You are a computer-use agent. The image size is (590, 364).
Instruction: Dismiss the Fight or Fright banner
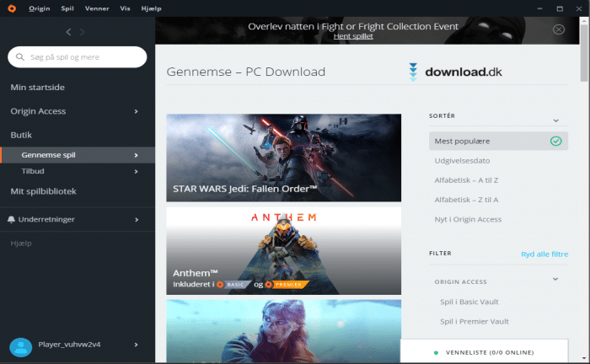[559, 29]
